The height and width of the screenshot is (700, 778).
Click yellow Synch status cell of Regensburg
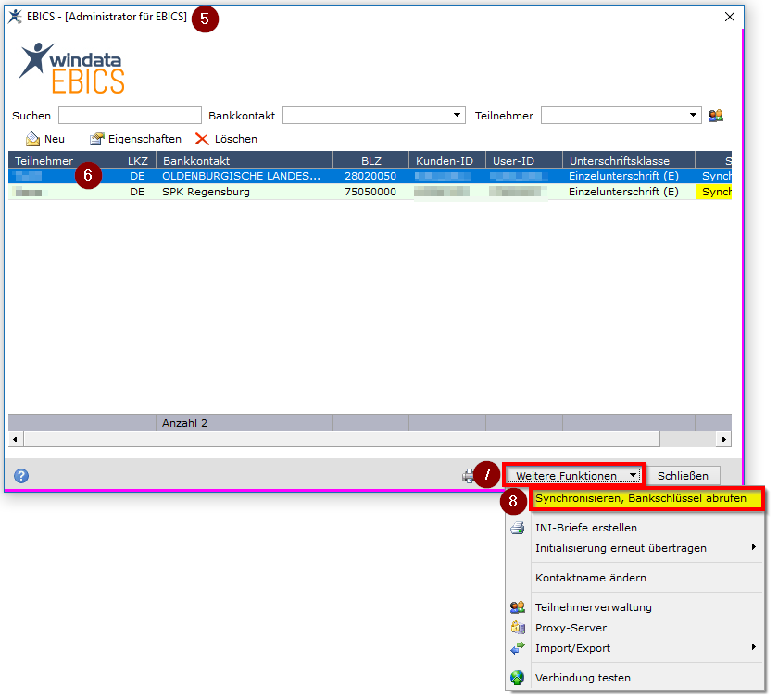point(713,192)
